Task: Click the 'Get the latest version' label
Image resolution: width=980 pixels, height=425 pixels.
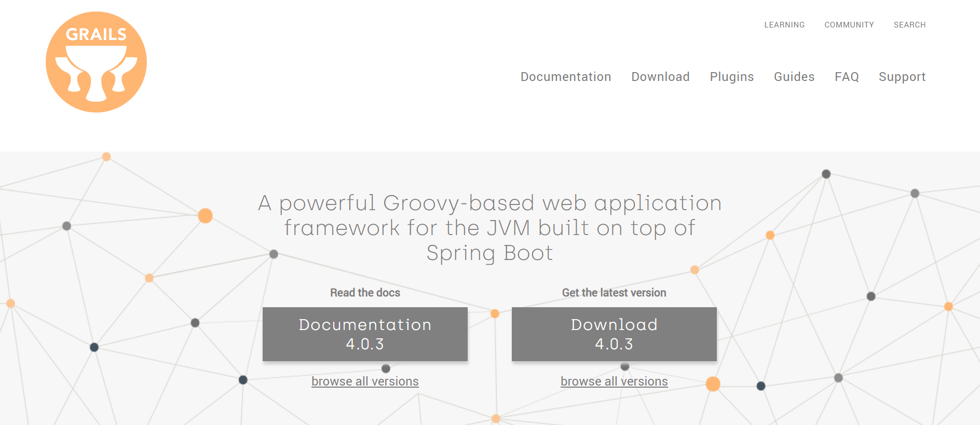Action: pos(614,293)
